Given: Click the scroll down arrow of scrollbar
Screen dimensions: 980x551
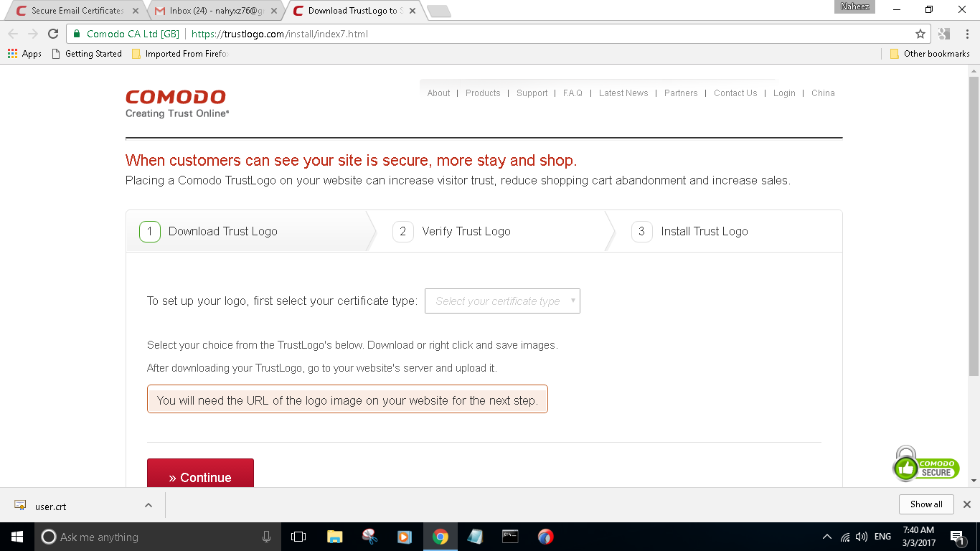Looking at the screenshot, I should (974, 481).
